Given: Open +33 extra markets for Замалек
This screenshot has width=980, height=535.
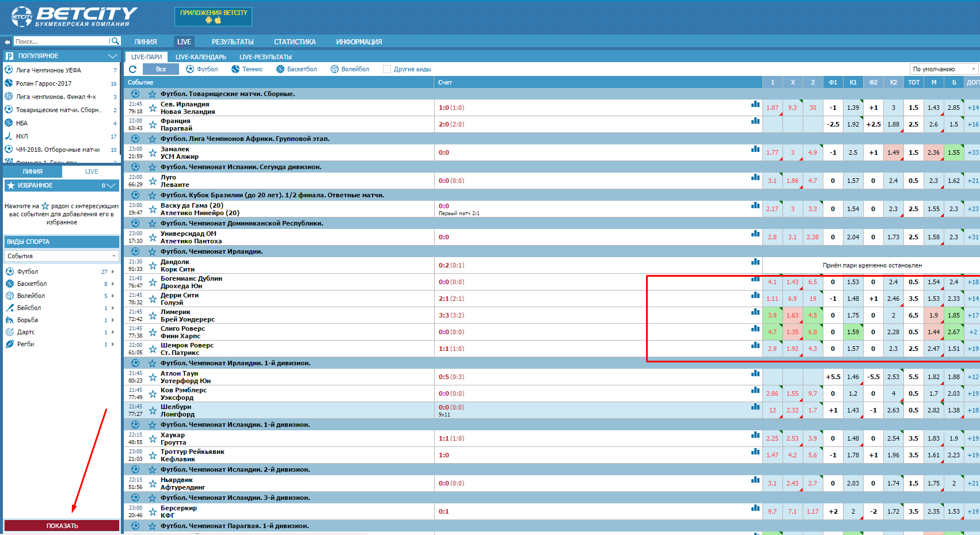Looking at the screenshot, I should click(973, 152).
